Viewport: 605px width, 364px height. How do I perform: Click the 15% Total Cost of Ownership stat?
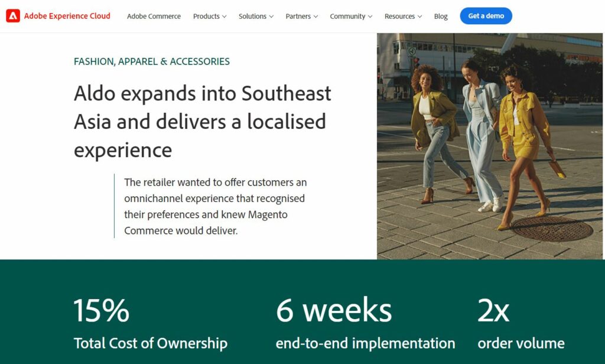coord(151,323)
